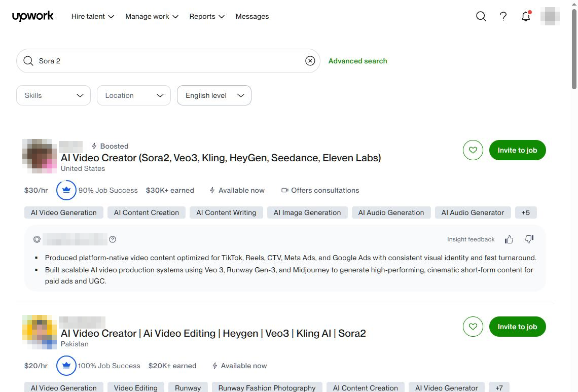Invite the Sora2 Veo3 Kling creator to job
Screen dimensions: 578x392
(517, 150)
